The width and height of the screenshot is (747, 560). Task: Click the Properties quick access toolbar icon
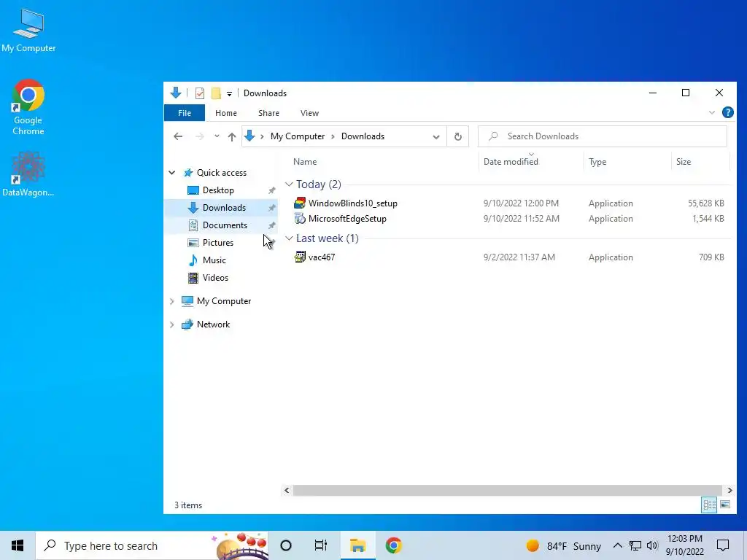(200, 93)
